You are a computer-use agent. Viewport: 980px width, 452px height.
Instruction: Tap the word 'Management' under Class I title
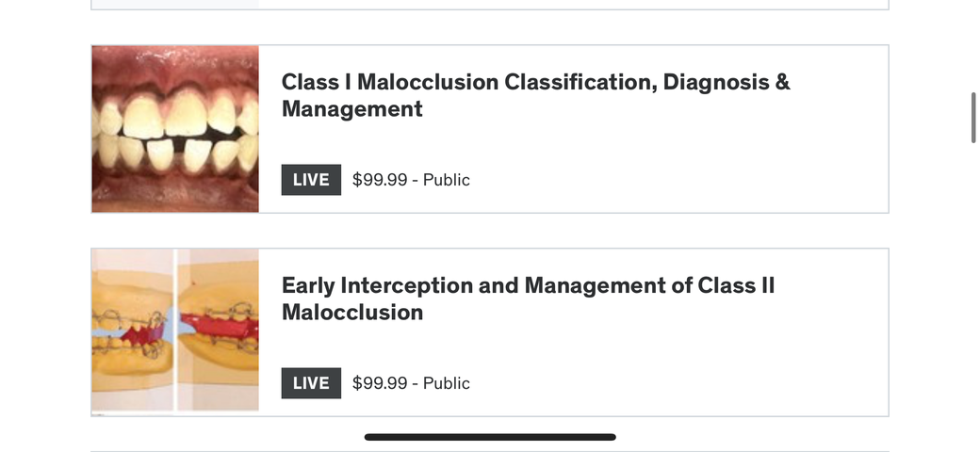[352, 108]
